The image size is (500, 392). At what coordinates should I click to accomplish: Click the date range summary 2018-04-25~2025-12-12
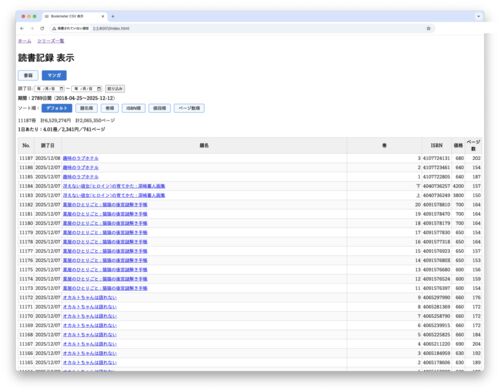[x=85, y=98]
